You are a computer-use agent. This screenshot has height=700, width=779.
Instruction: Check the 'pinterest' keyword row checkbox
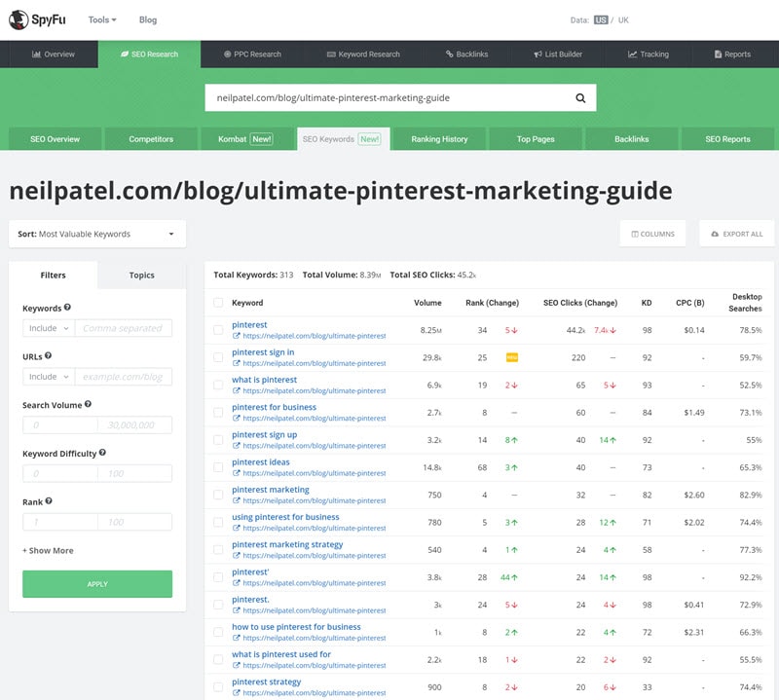218,330
